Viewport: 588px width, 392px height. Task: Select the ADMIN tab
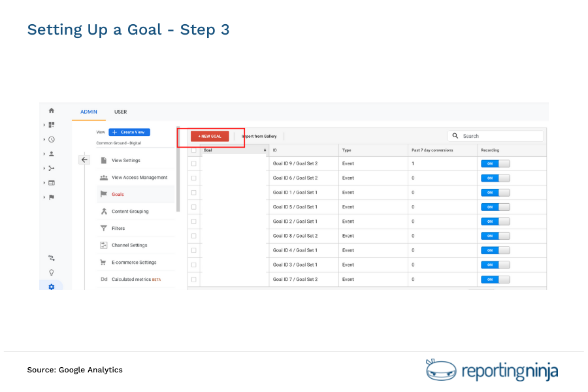click(89, 112)
